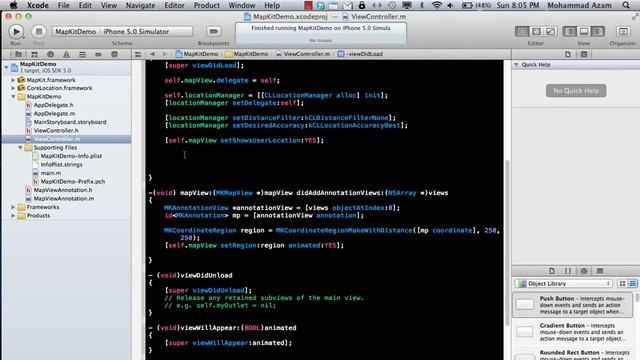
Task: Show the Quick Help inspector
Action: (584, 54)
